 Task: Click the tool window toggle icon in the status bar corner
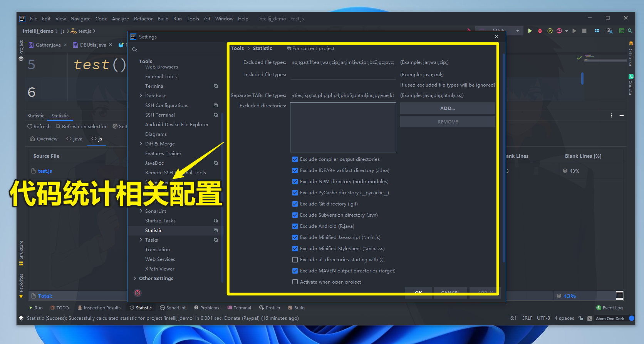pos(21,318)
